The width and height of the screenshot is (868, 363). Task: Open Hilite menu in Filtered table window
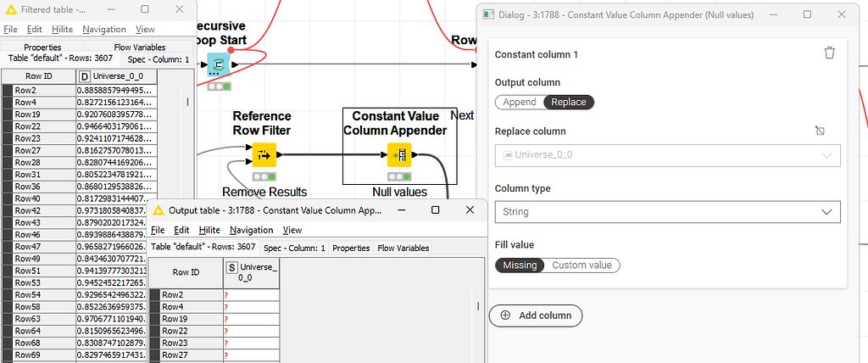(62, 30)
